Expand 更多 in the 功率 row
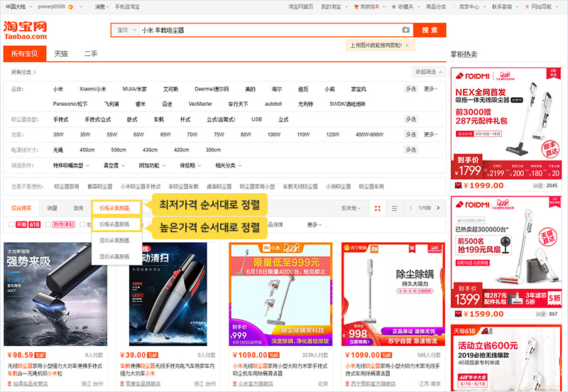The image size is (568, 392). coord(431,134)
